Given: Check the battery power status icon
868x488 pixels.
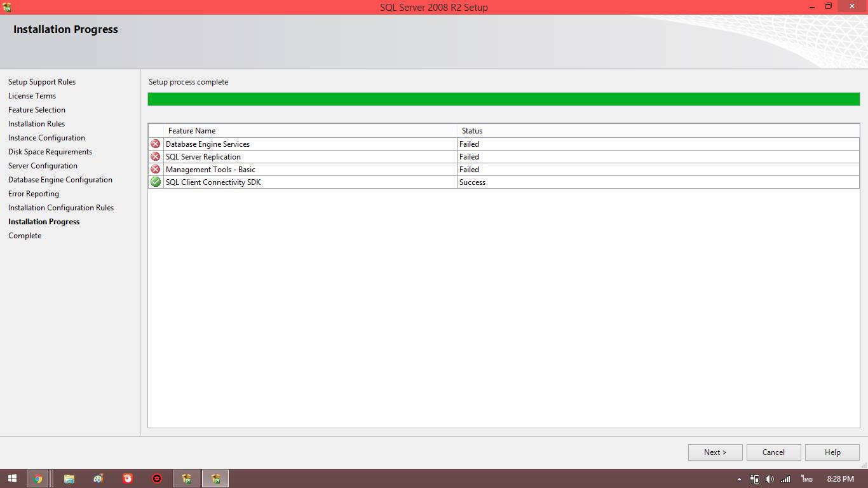Looking at the screenshot, I should pos(755,479).
